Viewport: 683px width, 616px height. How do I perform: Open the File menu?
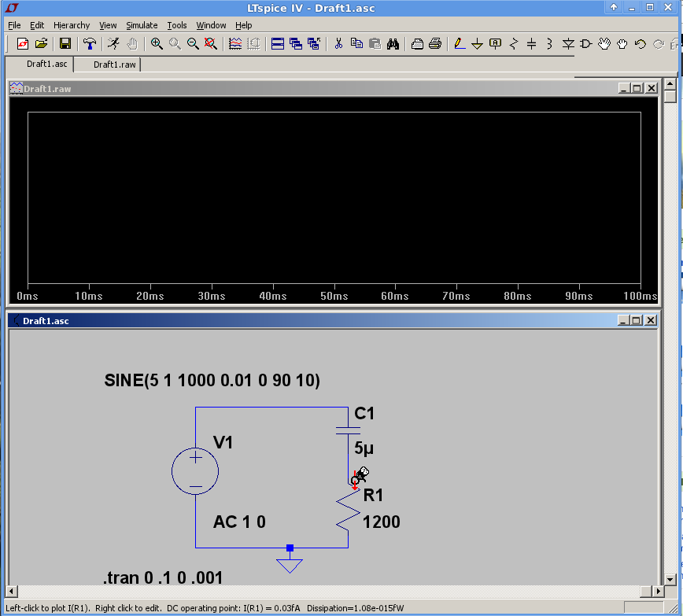tap(13, 24)
